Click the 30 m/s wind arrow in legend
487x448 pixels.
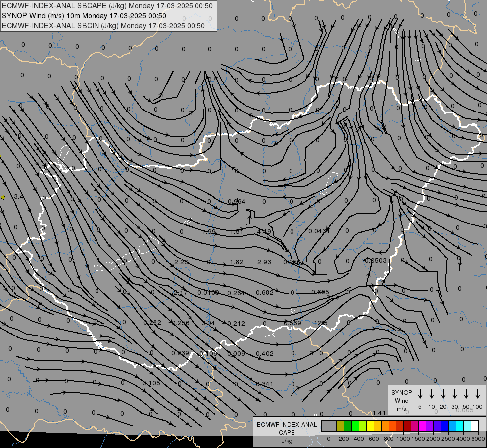(x=454, y=394)
